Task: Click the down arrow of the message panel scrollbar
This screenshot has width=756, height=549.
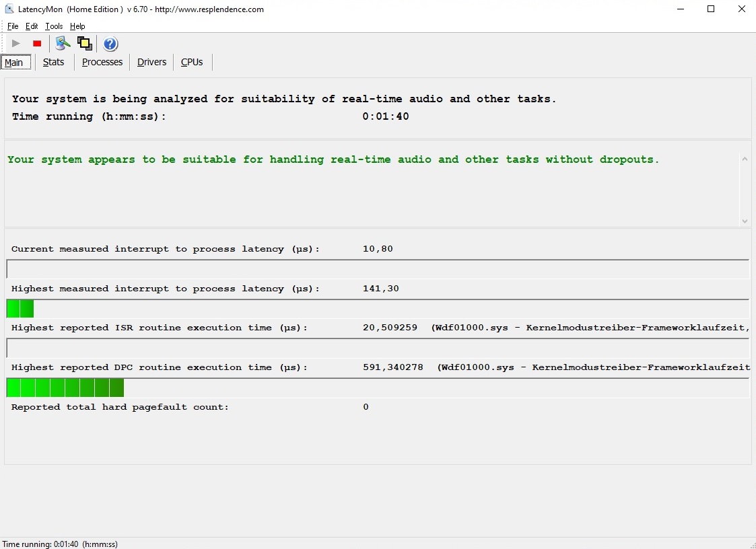Action: coord(745,221)
